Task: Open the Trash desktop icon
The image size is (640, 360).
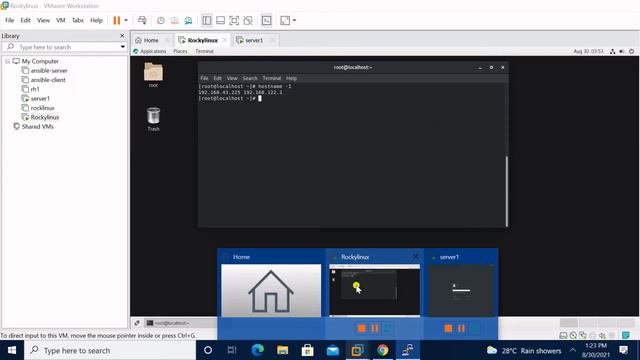Action: point(153,119)
